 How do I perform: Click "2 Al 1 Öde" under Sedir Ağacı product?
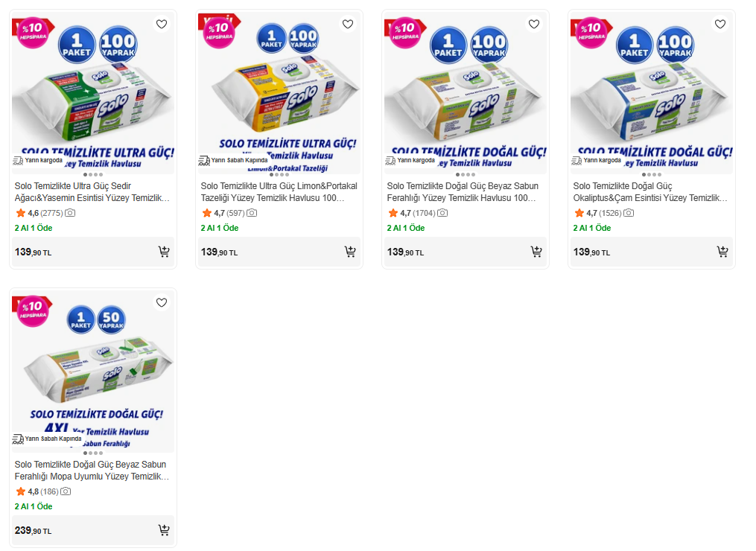click(34, 228)
